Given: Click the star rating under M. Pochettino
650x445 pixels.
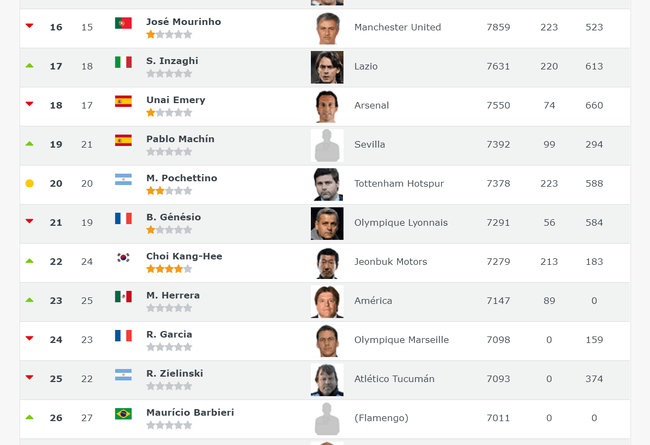Looking at the screenshot, I should tap(169, 191).
